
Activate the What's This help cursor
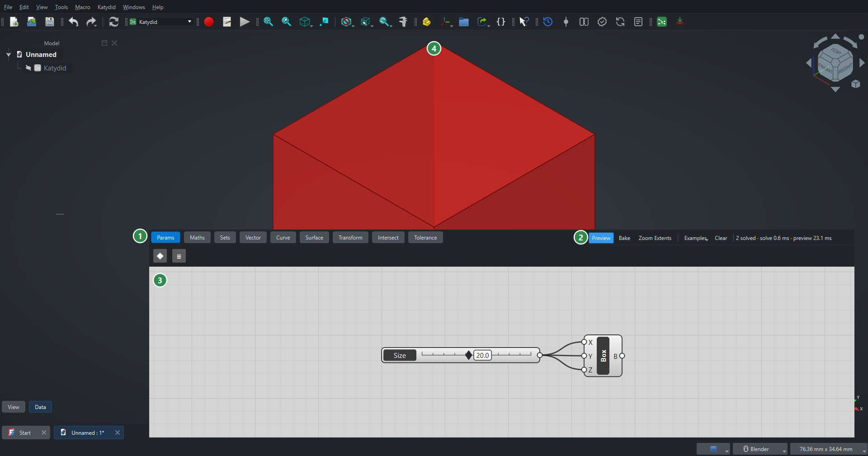click(524, 22)
